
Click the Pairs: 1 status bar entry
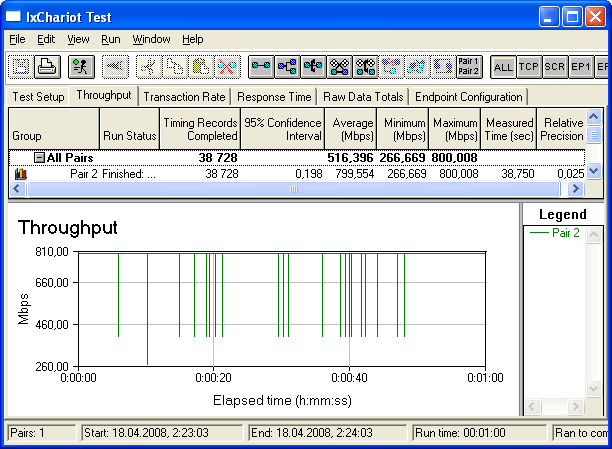[41, 433]
